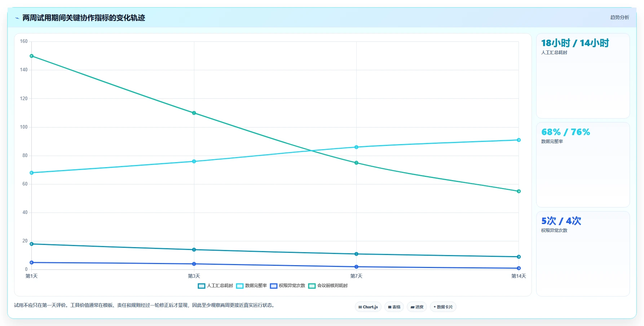Click the 趋势分析 tag in the header
The width and height of the screenshot is (644, 326).
[619, 17]
